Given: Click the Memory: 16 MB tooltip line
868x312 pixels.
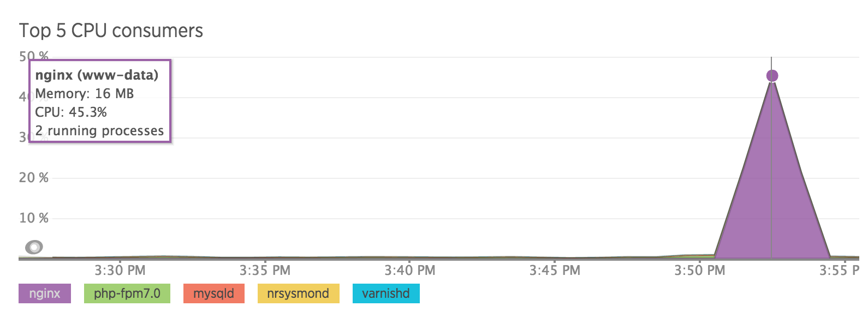Looking at the screenshot, I should point(85,94).
